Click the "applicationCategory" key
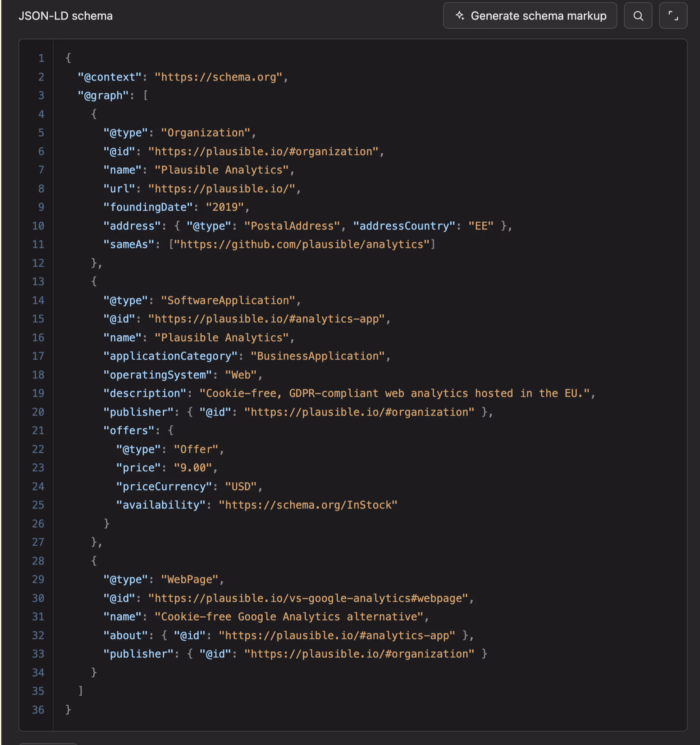The height and width of the screenshot is (745, 700). [171, 356]
